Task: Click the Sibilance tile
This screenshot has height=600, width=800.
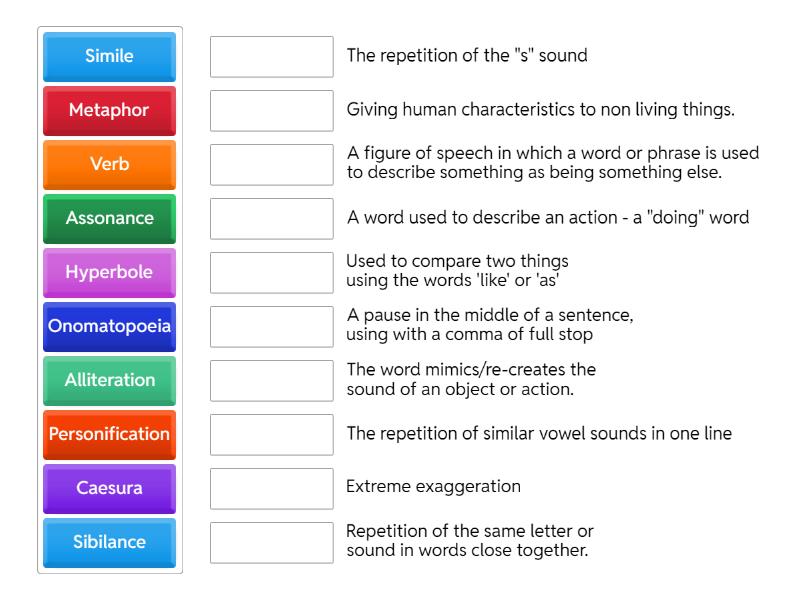Action: pos(110,542)
